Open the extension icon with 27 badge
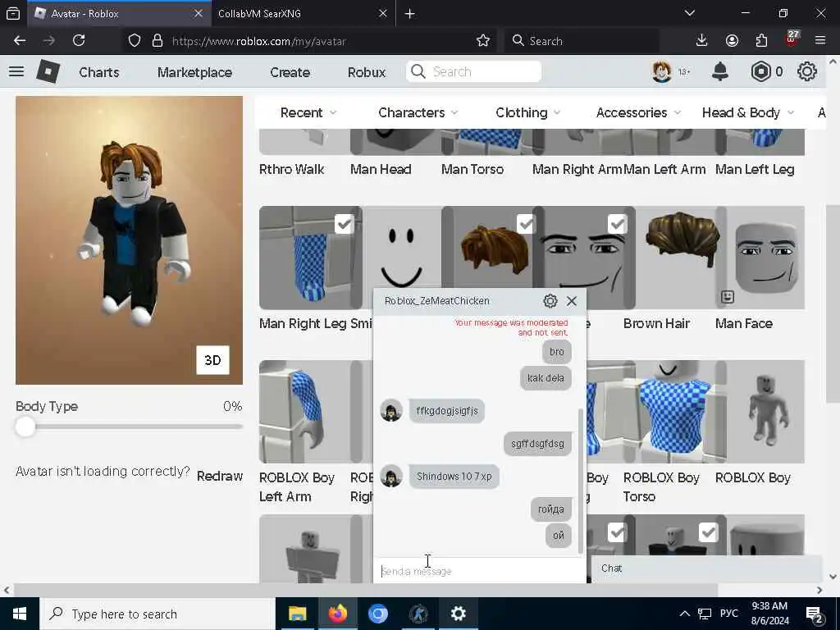This screenshot has width=840, height=630. pyautogui.click(x=792, y=39)
